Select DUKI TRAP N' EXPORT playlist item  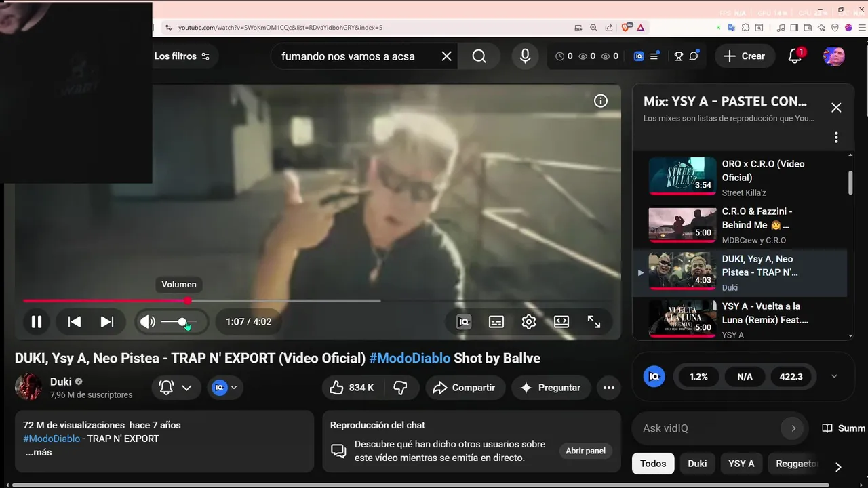(x=739, y=272)
